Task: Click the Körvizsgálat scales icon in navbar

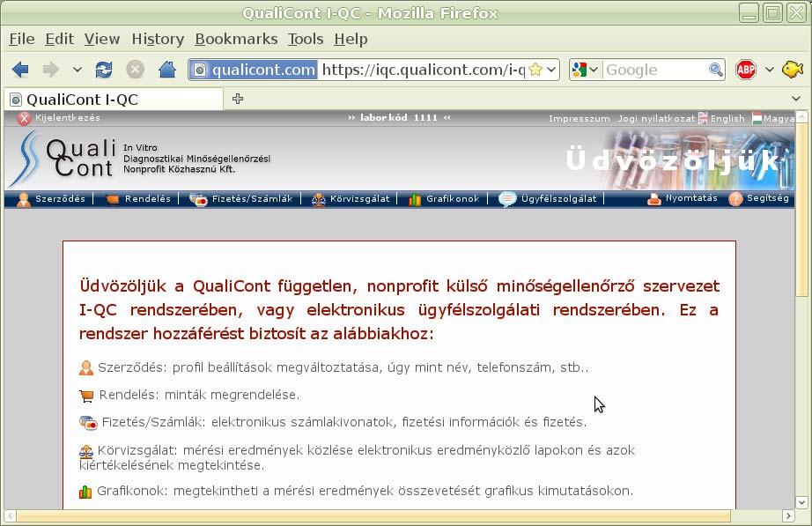Action: pyautogui.click(x=318, y=199)
